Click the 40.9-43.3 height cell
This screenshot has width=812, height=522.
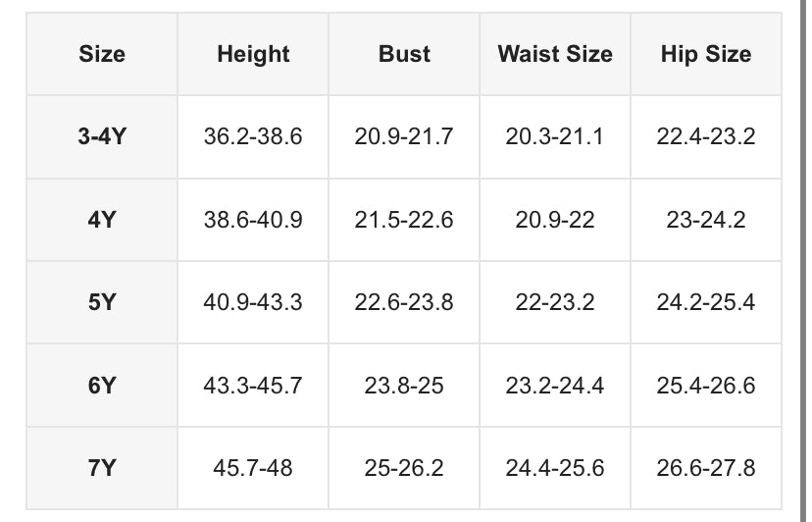tap(253, 302)
